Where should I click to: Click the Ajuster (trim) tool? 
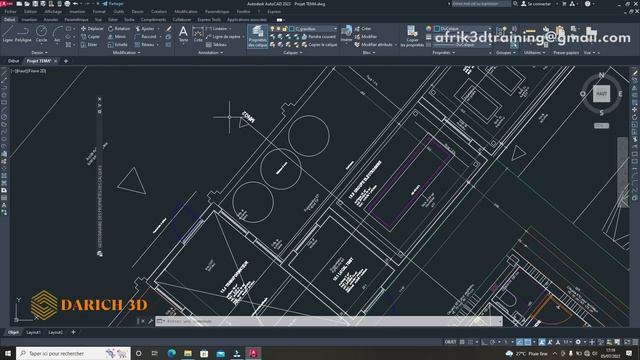coord(145,29)
